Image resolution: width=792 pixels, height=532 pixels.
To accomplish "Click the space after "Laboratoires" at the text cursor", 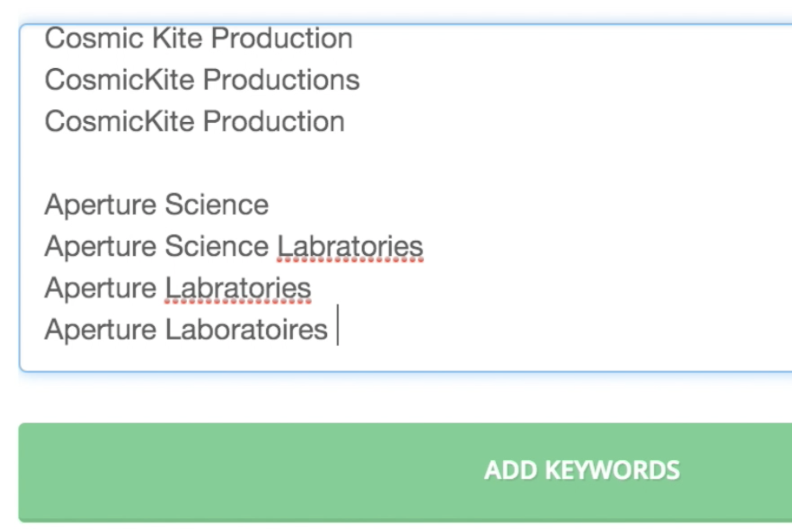I will point(334,330).
